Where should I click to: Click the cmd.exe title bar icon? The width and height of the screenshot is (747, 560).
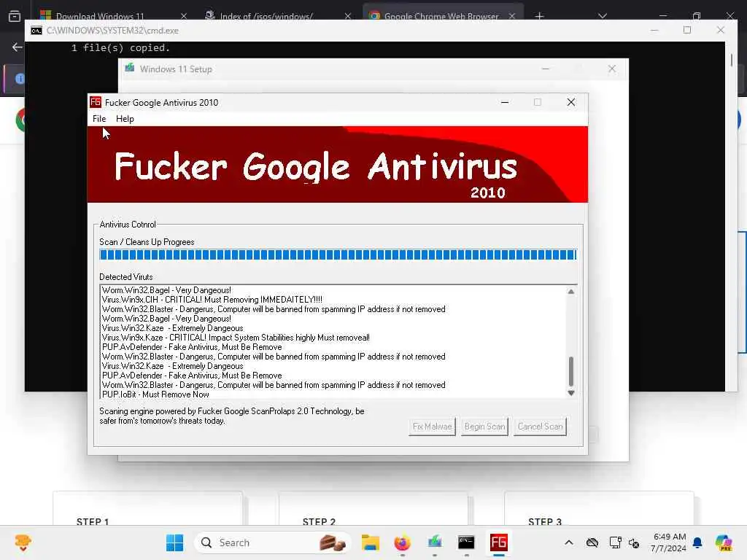tap(36, 31)
